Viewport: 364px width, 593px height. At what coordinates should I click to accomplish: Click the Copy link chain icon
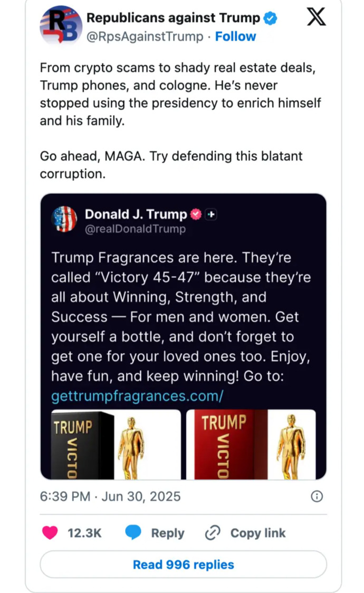[213, 533]
